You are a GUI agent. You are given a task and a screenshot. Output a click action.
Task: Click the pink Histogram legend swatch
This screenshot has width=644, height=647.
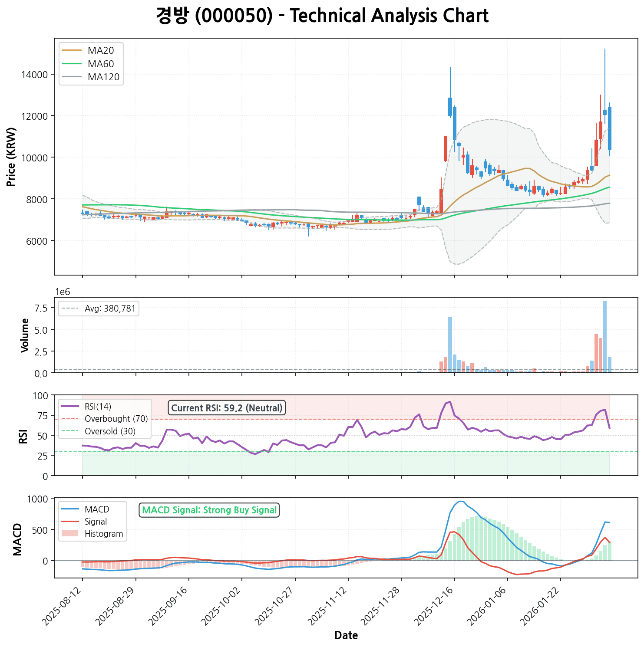70,534
